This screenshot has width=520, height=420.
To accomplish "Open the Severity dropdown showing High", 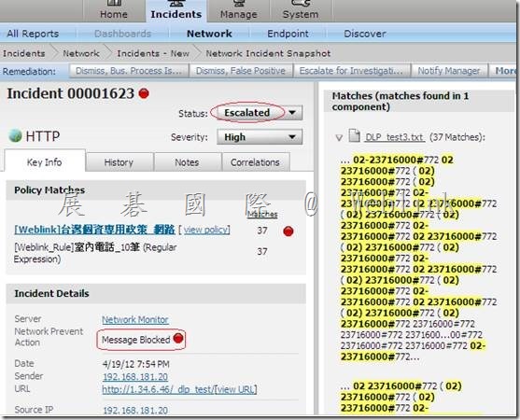I will (x=260, y=137).
